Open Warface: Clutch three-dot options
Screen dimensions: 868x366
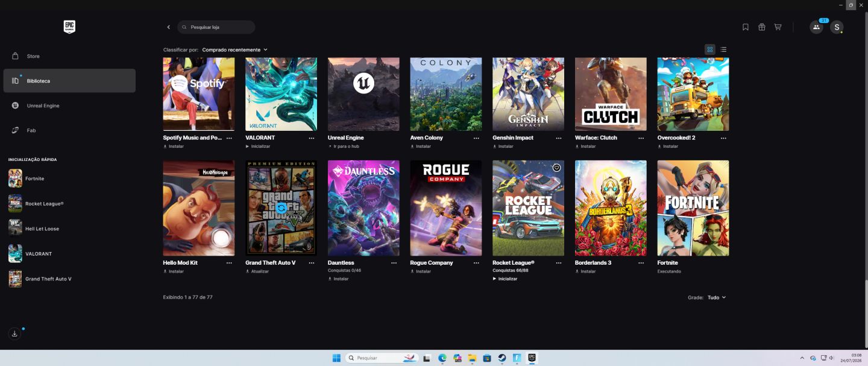tap(641, 138)
